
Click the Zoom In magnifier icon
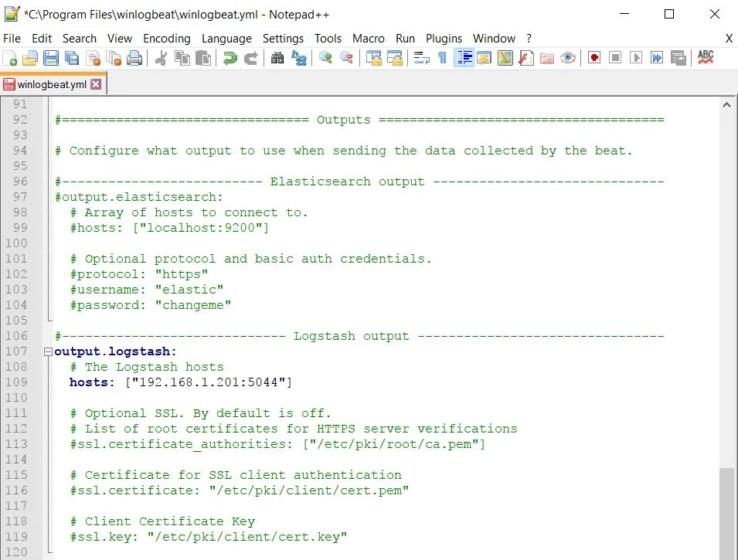tap(325, 58)
